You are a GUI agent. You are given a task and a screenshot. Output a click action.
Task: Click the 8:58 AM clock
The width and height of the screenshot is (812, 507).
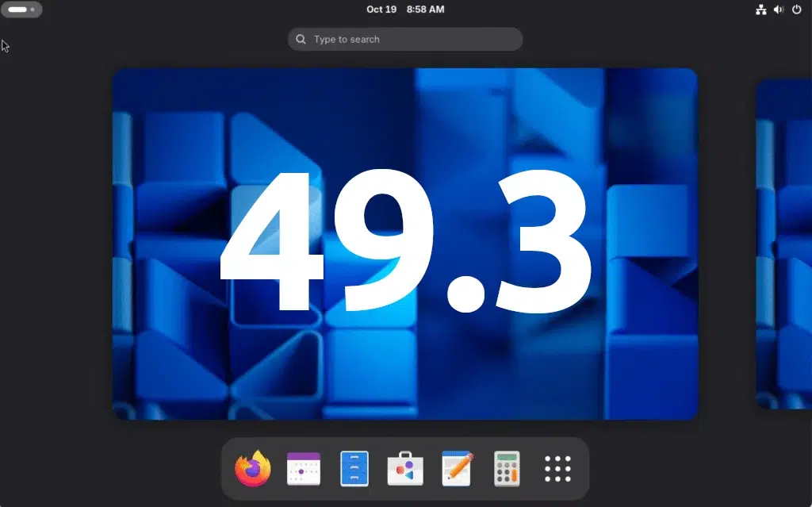427,10
